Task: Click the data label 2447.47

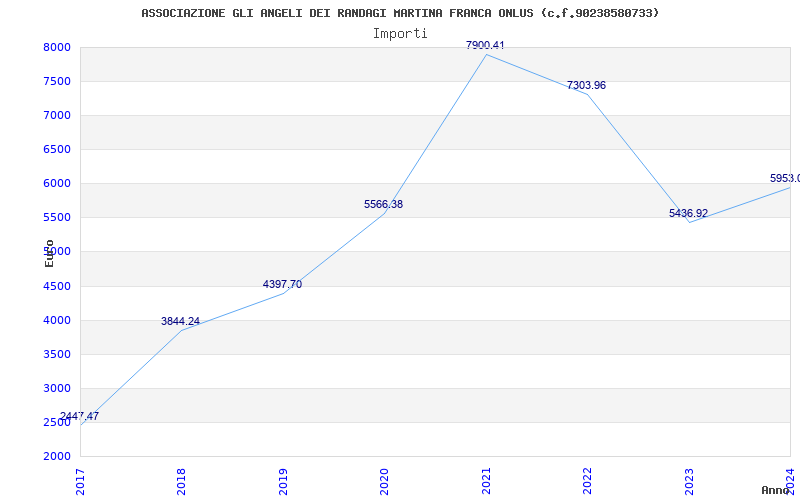Action: [x=80, y=416]
